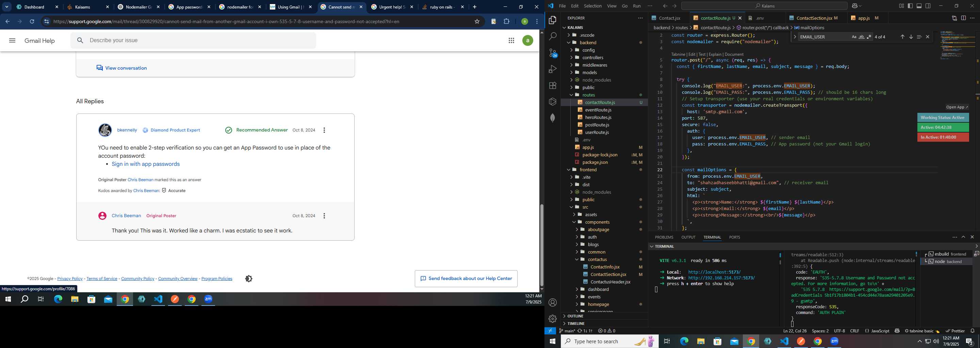The image size is (980, 348).
Task: Toggle dark mode icon in Help footer
Action: (x=249, y=279)
